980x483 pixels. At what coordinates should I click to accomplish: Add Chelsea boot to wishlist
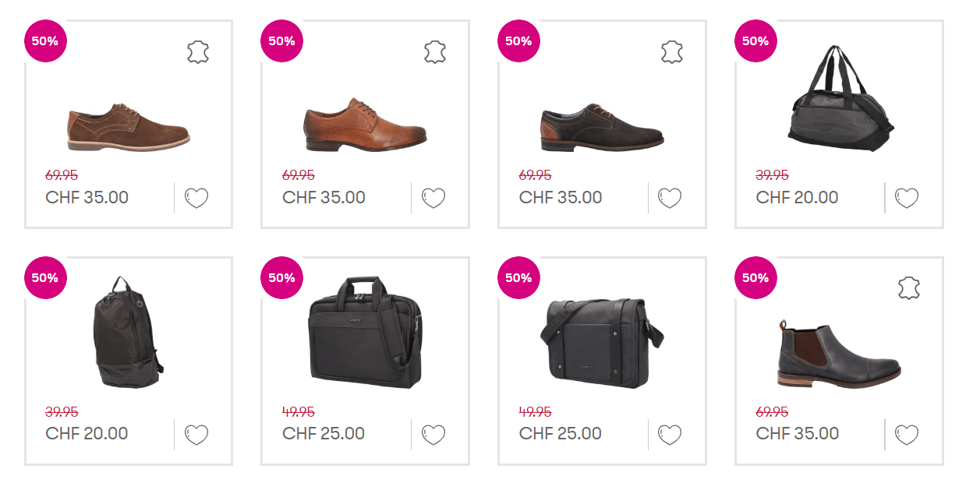(x=907, y=434)
